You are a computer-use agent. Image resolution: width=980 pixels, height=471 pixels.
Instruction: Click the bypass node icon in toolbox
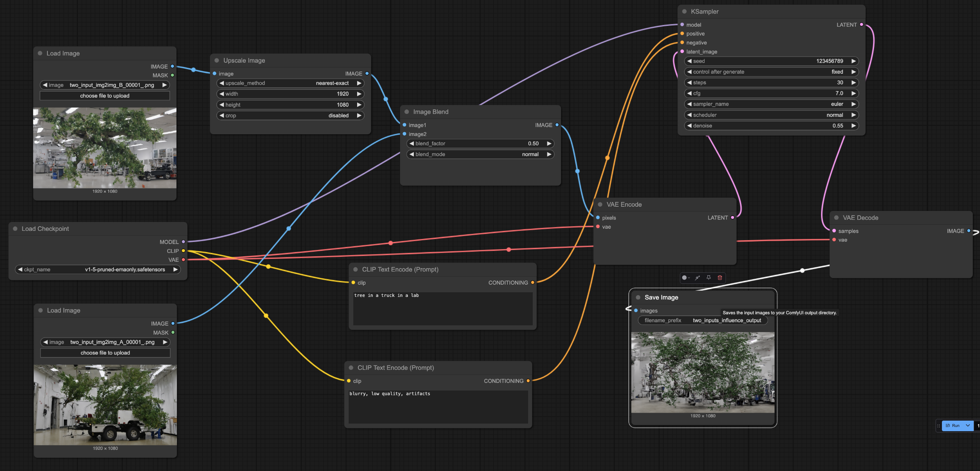point(697,278)
